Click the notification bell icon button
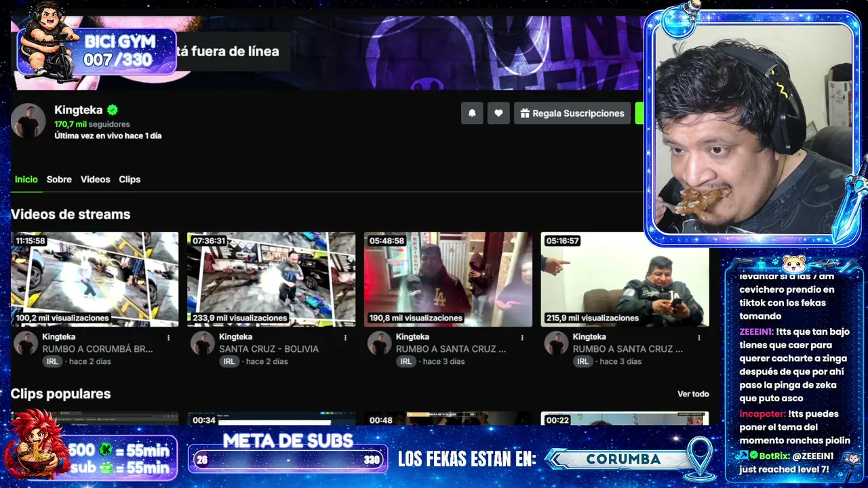This screenshot has height=488, width=868. tap(472, 113)
